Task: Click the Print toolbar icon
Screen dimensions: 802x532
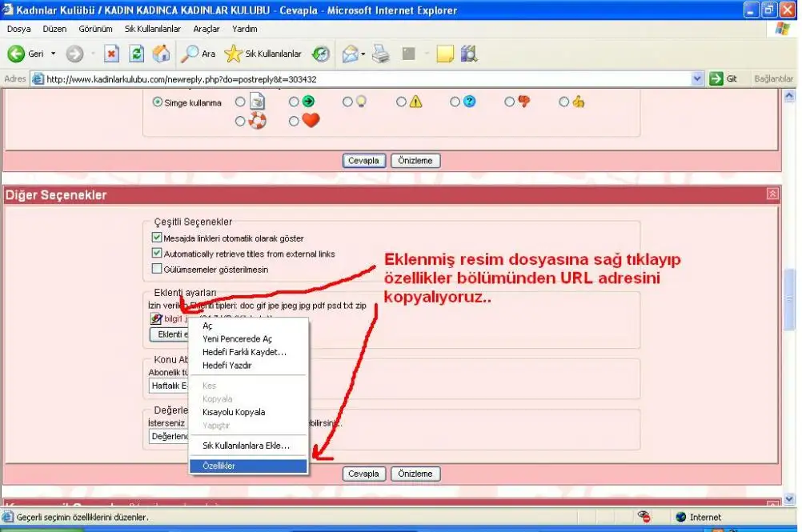Action: point(381,54)
